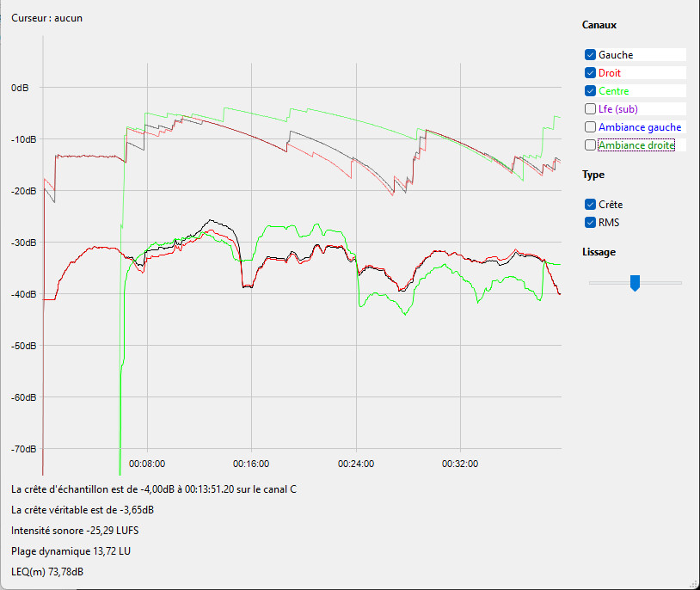The height and width of the screenshot is (590, 700).
Task: Uncheck the Gauche channel checkbox
Action: (590, 55)
